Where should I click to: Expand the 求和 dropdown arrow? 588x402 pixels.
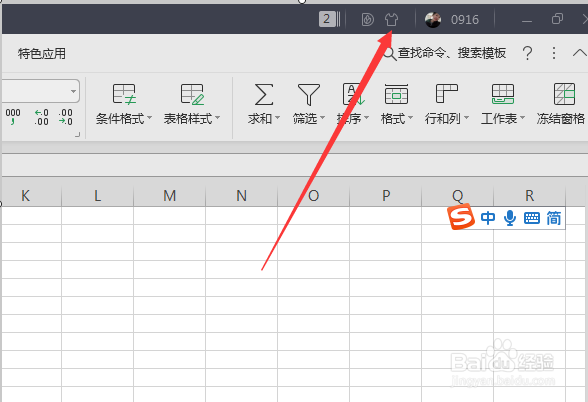[x=278, y=118]
